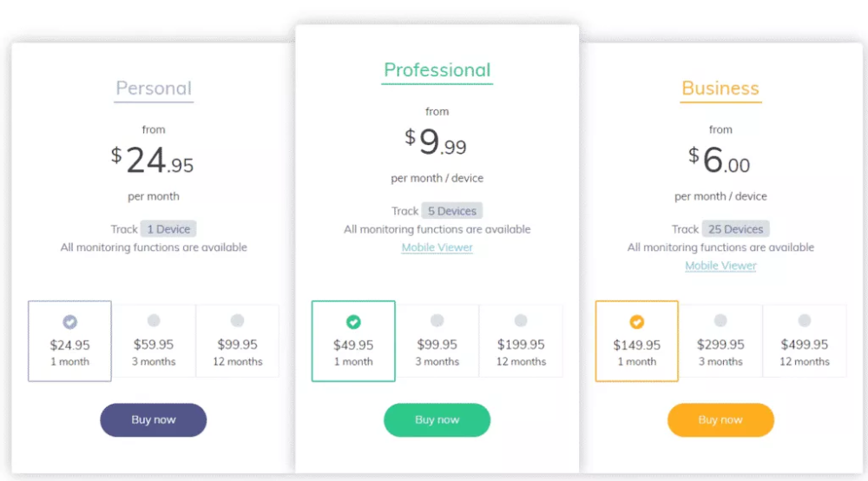The image size is (868, 481).
Task: Click the Business plan heading
Action: point(720,89)
